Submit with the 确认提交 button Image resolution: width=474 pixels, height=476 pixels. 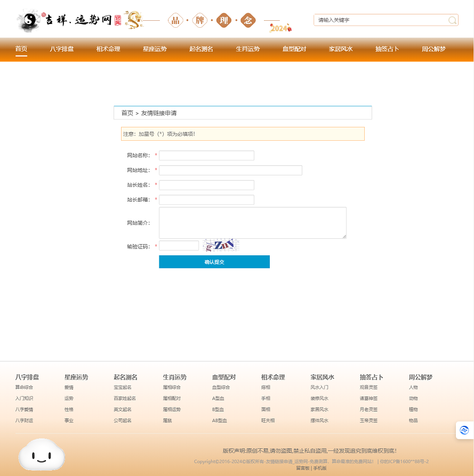click(x=214, y=262)
